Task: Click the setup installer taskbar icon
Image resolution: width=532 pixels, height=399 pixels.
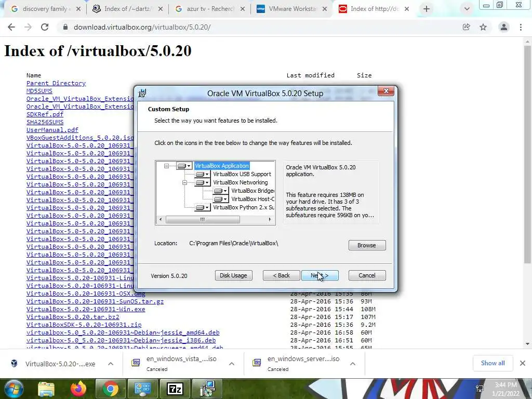Action: pyautogui.click(x=207, y=389)
